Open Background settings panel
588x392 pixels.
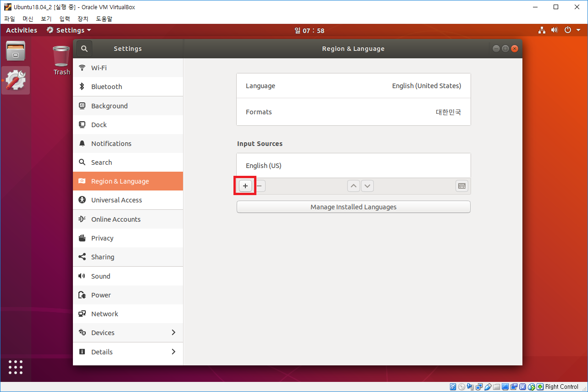point(128,106)
